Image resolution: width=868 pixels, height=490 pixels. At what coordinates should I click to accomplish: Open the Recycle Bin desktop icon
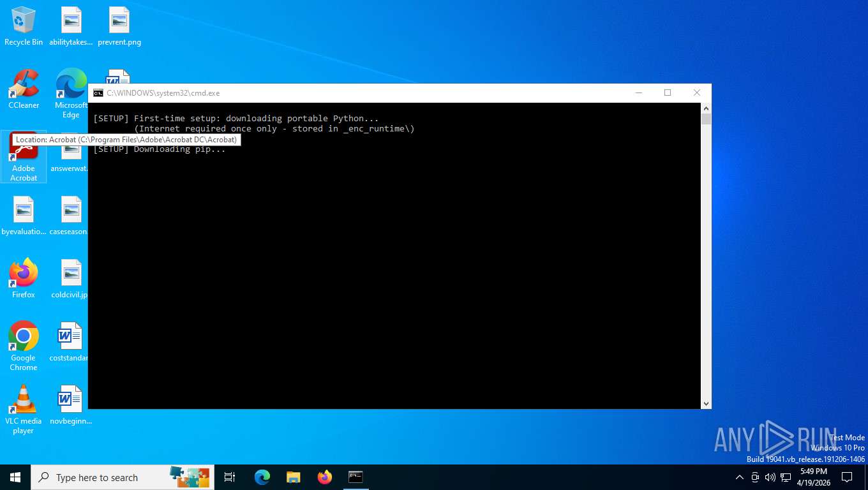[x=24, y=26]
